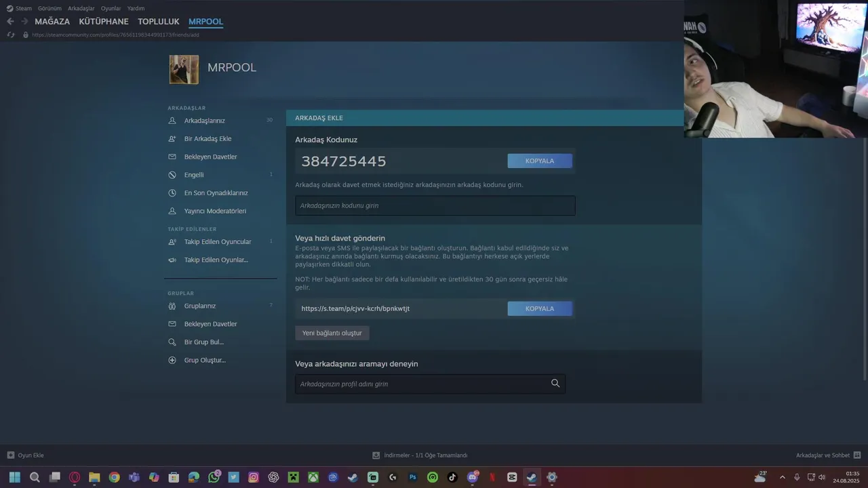
Task: Click the icon beside Takip Edilen Oyuncular
Action: (x=172, y=242)
